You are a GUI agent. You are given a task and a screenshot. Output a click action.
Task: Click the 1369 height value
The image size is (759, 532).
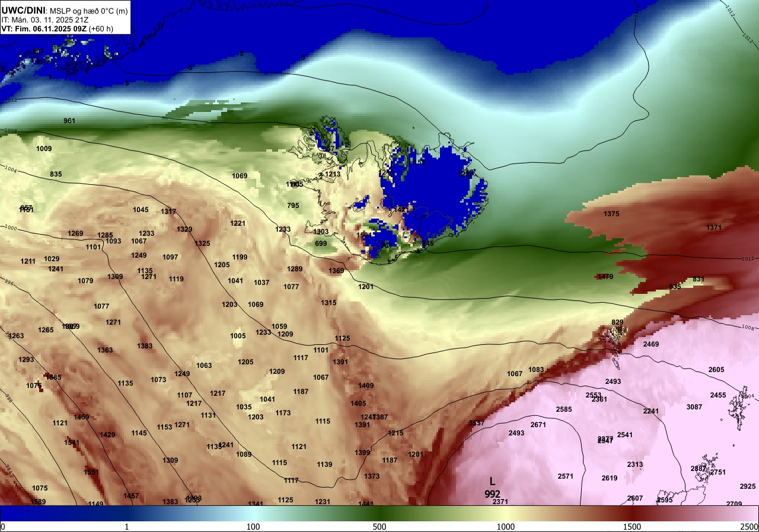pos(336,271)
